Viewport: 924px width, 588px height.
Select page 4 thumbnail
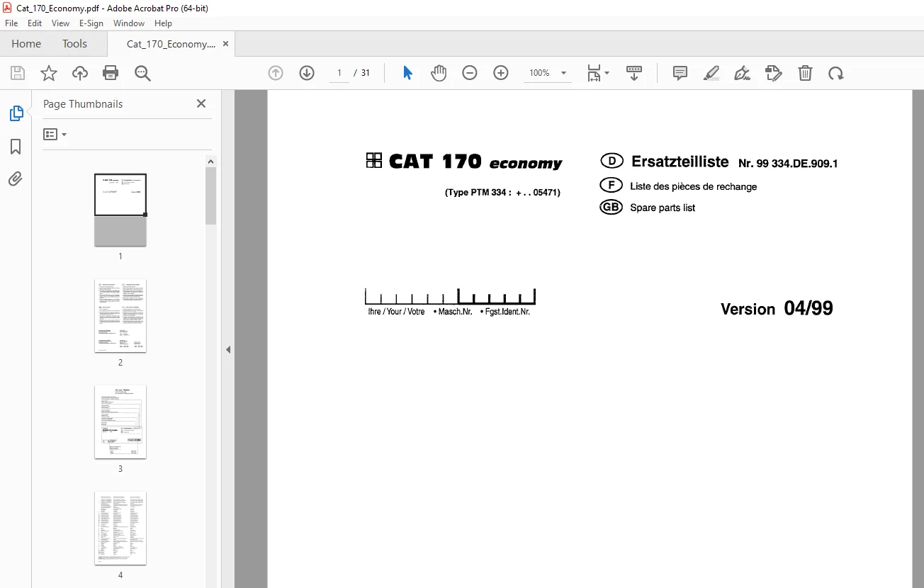tap(120, 528)
